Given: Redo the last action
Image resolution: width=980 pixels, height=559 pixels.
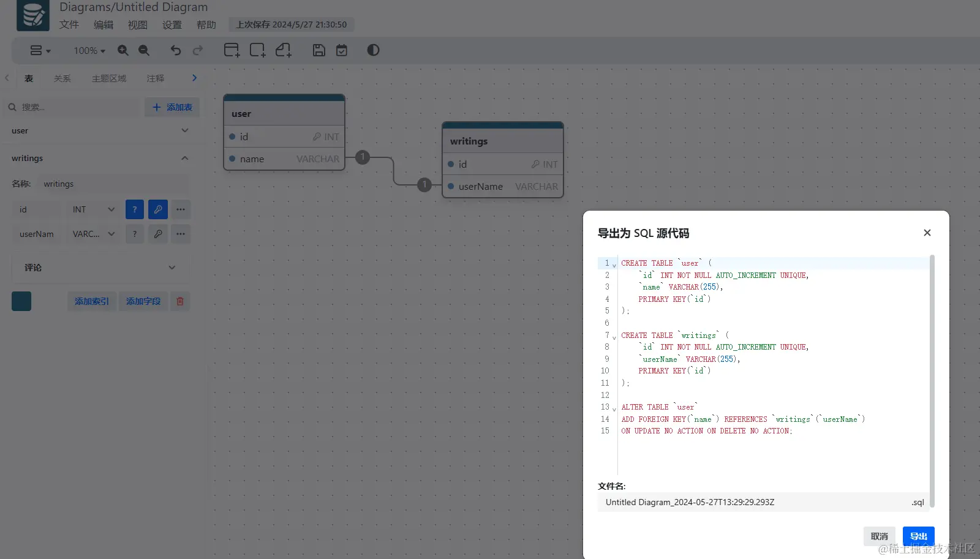Looking at the screenshot, I should [198, 50].
